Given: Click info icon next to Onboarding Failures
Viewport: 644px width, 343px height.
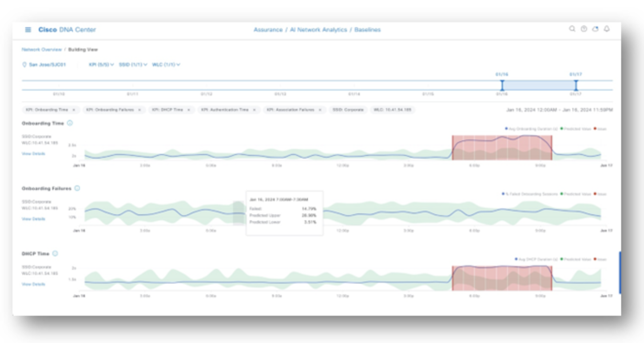Looking at the screenshot, I should pos(77,188).
